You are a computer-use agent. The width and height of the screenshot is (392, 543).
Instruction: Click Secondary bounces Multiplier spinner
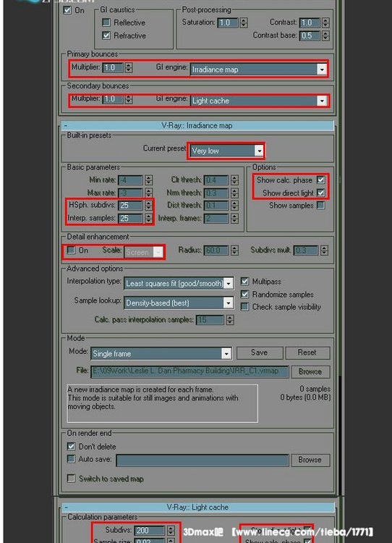pos(129,99)
